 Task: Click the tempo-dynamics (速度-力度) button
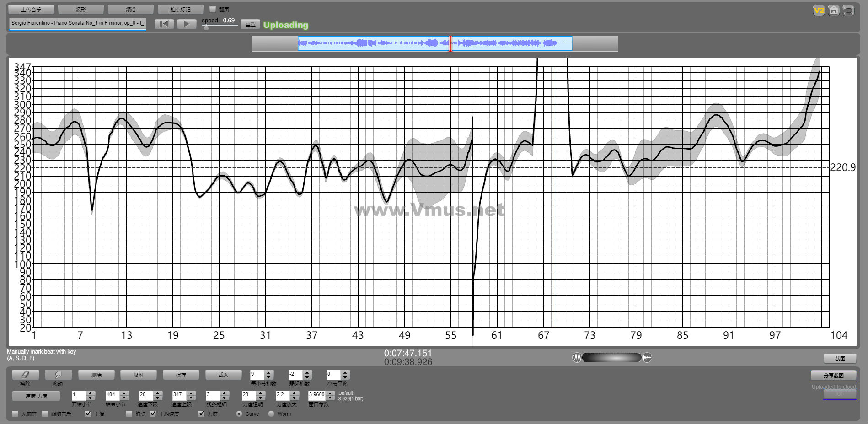(36, 396)
